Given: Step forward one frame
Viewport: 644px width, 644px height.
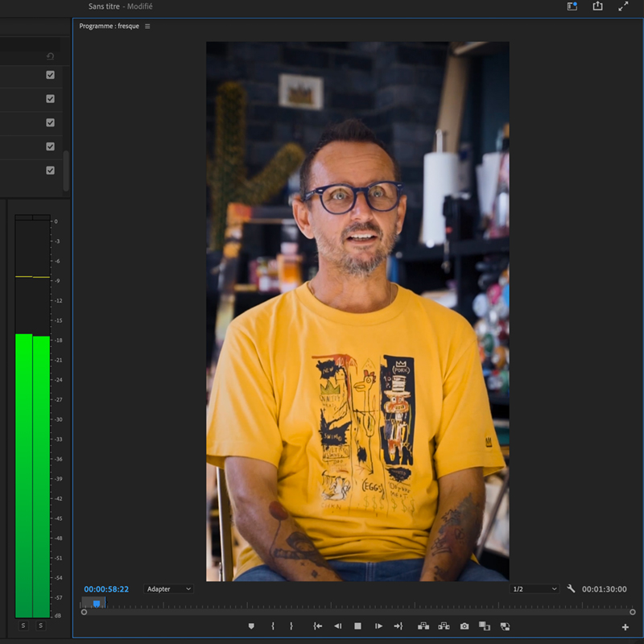Looking at the screenshot, I should pyautogui.click(x=378, y=626).
